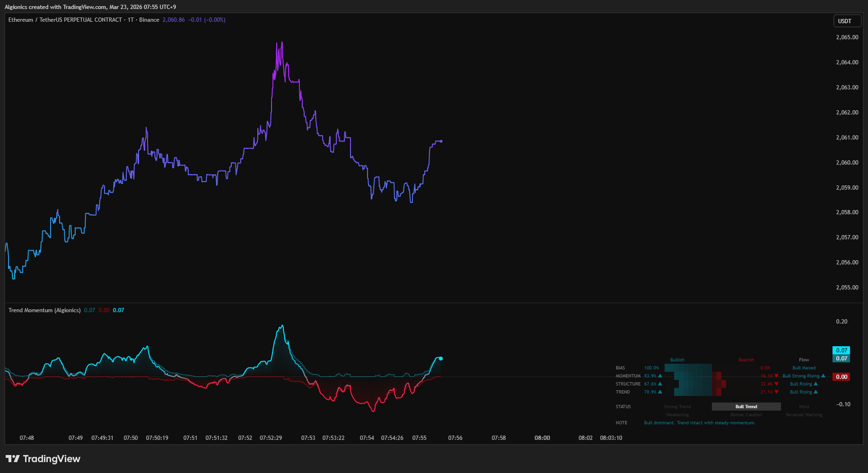The width and height of the screenshot is (868, 473).
Task: Click the 2,057.00 price axis label
Action: click(x=847, y=237)
